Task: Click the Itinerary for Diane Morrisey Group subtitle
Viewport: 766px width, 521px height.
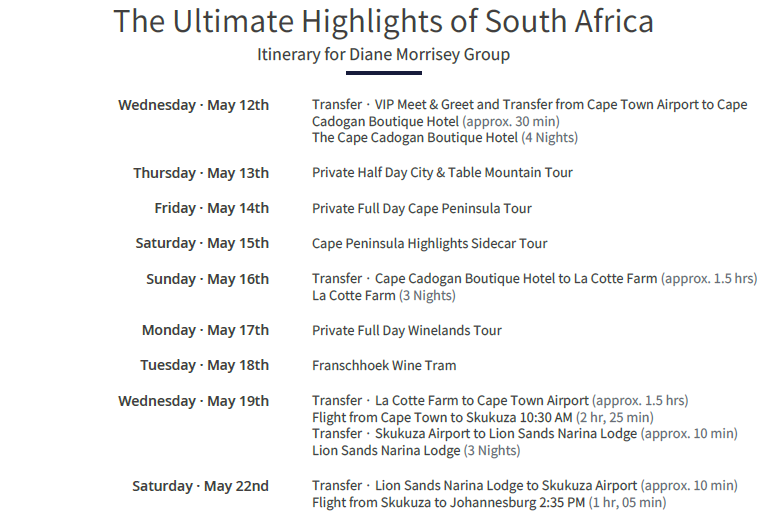Action: pos(383,54)
